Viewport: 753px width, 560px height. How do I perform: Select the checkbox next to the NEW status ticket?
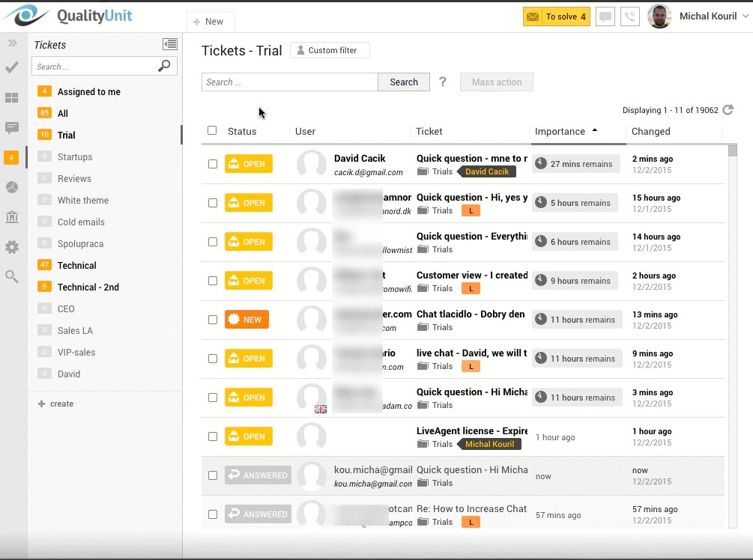click(x=213, y=319)
